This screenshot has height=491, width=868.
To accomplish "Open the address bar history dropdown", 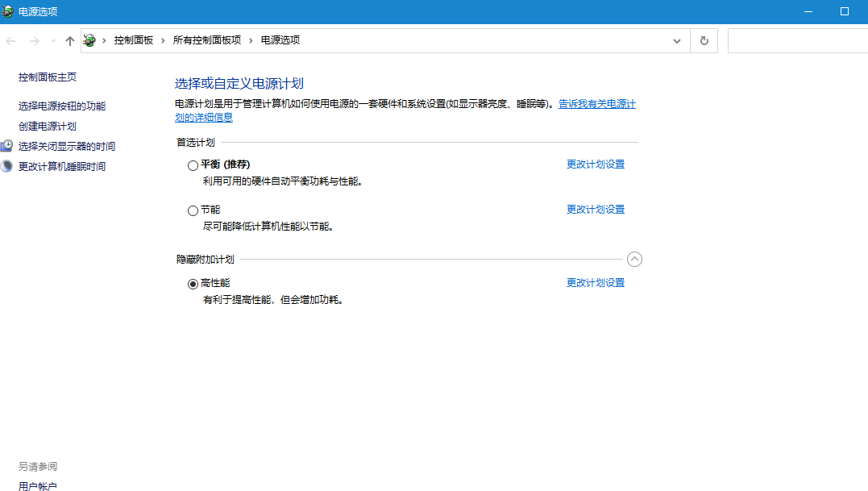I will point(676,40).
